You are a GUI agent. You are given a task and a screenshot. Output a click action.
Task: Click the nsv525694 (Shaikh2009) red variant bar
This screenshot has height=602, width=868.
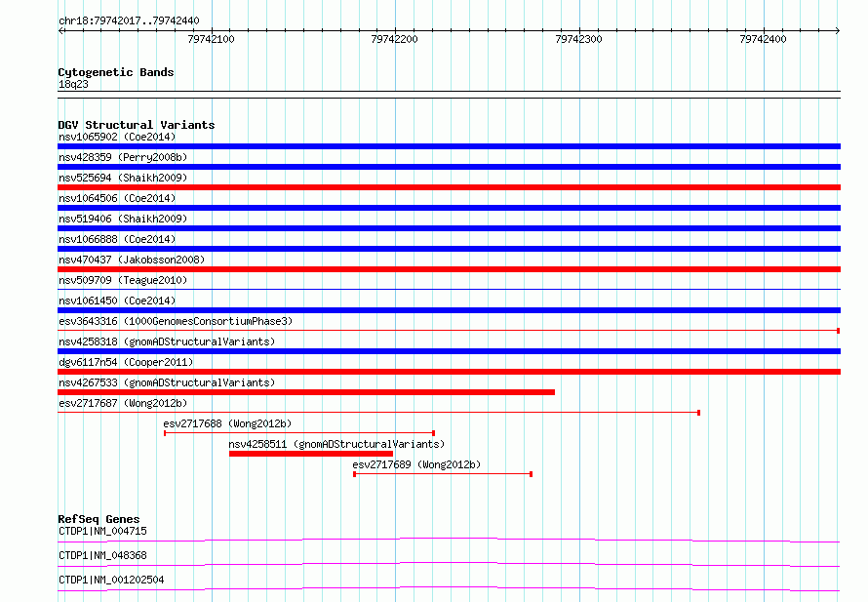[x=449, y=187]
